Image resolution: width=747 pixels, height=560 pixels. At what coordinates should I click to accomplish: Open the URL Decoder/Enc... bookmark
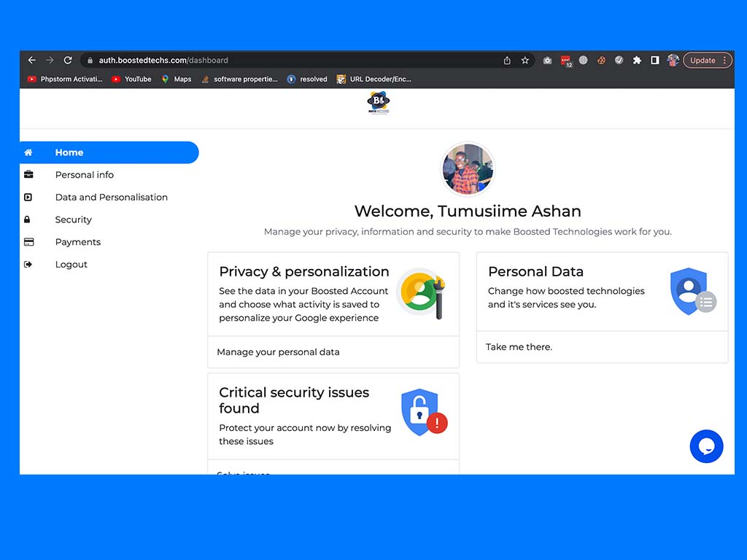374,79
